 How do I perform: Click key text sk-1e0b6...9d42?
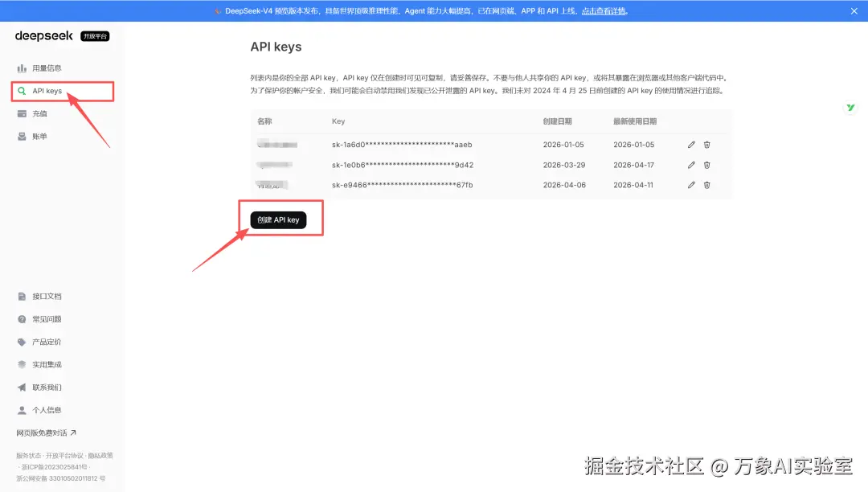403,165
